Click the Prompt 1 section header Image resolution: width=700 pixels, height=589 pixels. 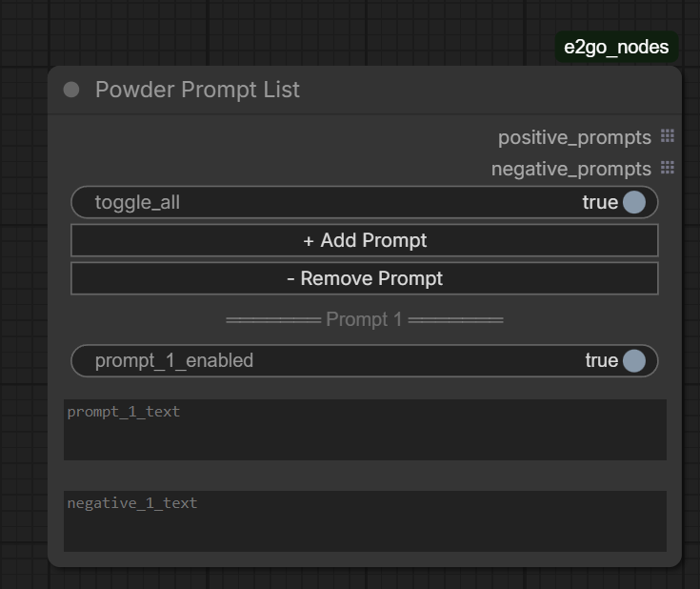pyautogui.click(x=364, y=319)
